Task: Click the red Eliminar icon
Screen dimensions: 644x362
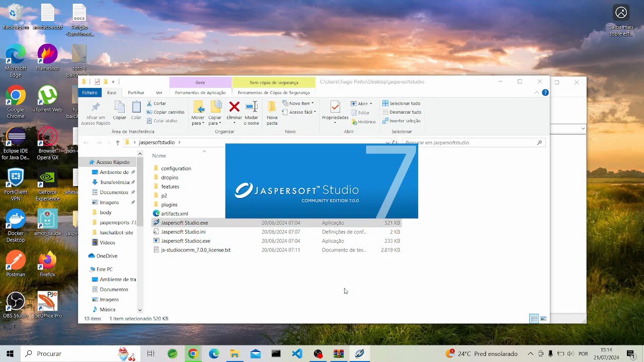Action: point(234,106)
